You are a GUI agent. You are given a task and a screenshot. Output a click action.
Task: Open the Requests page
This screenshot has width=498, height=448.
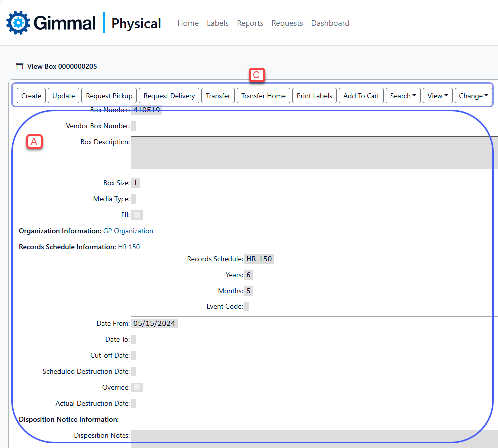click(287, 23)
